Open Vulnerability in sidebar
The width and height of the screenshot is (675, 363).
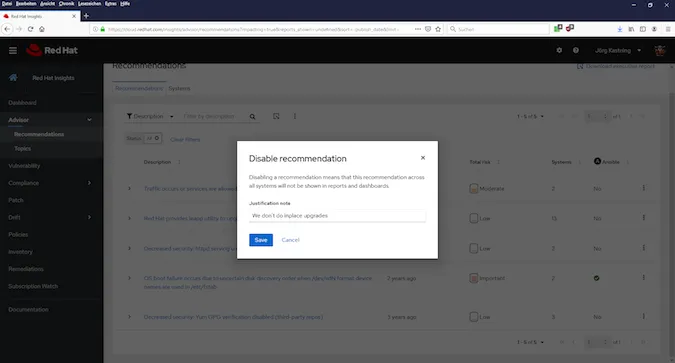click(x=24, y=166)
